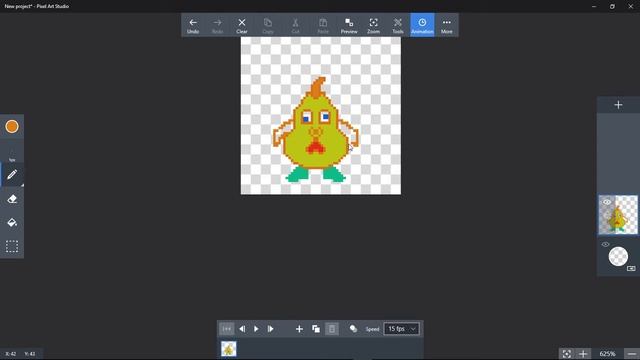Click the Paste clipboard icon
640x360 pixels.
tap(323, 25)
